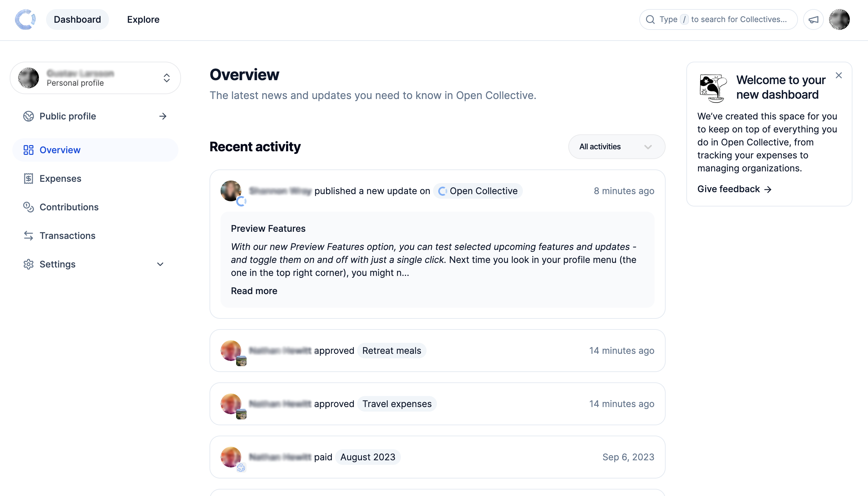Image resolution: width=868 pixels, height=496 pixels.
Task: Close the welcome dashboard card
Action: [838, 75]
